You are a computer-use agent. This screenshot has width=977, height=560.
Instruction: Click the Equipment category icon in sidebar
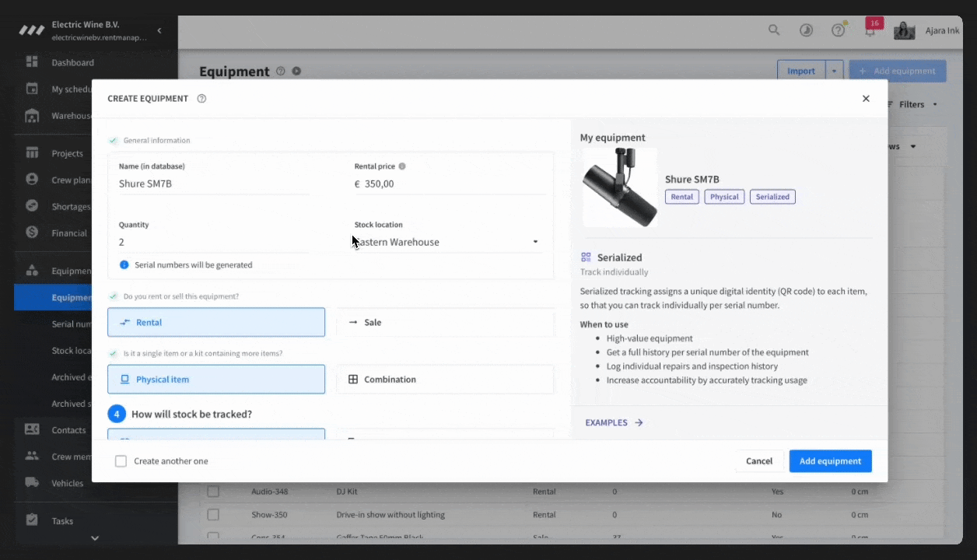click(x=32, y=271)
